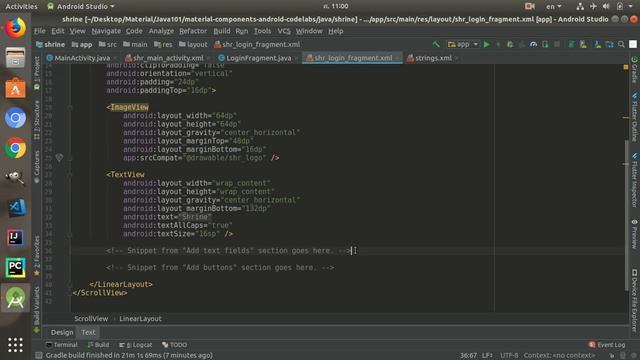
Task: Open the Refactor menu
Action: [193, 31]
